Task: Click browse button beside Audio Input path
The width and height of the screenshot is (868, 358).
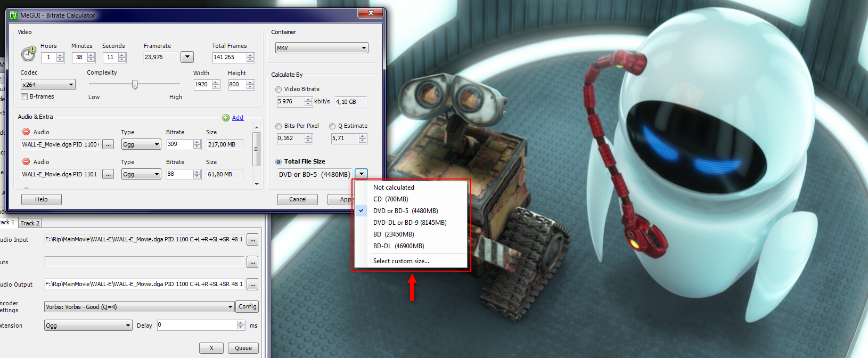Action: (x=252, y=240)
